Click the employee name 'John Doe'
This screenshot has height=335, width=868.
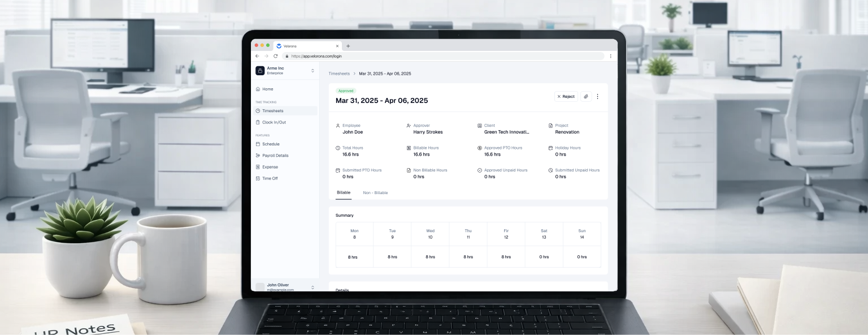pyautogui.click(x=353, y=132)
